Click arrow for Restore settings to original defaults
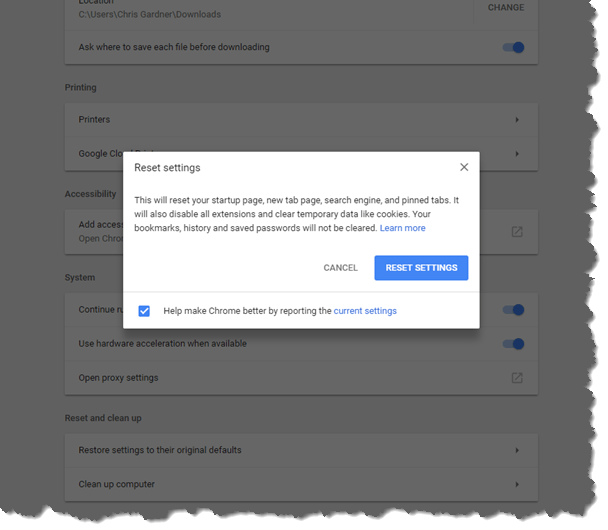 click(517, 450)
